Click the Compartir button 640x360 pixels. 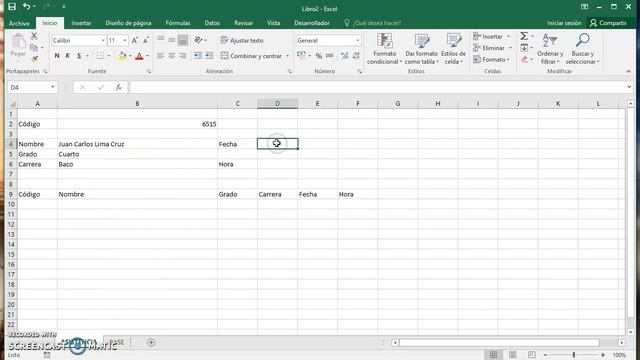[608, 23]
